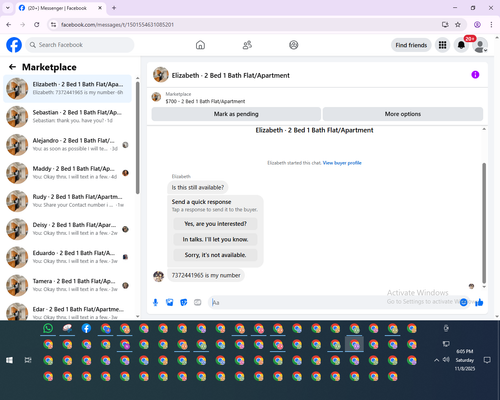Show hidden tray icons chevron
The height and width of the screenshot is (400, 500).
pos(436,360)
